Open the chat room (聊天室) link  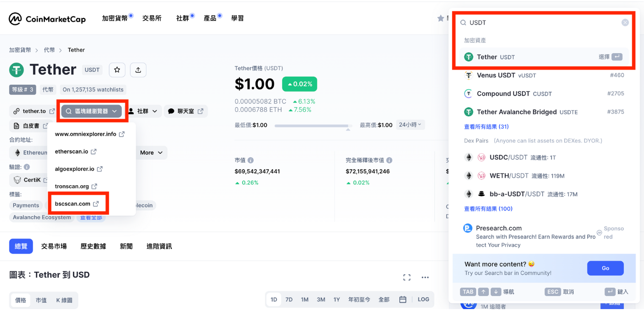[186, 111]
